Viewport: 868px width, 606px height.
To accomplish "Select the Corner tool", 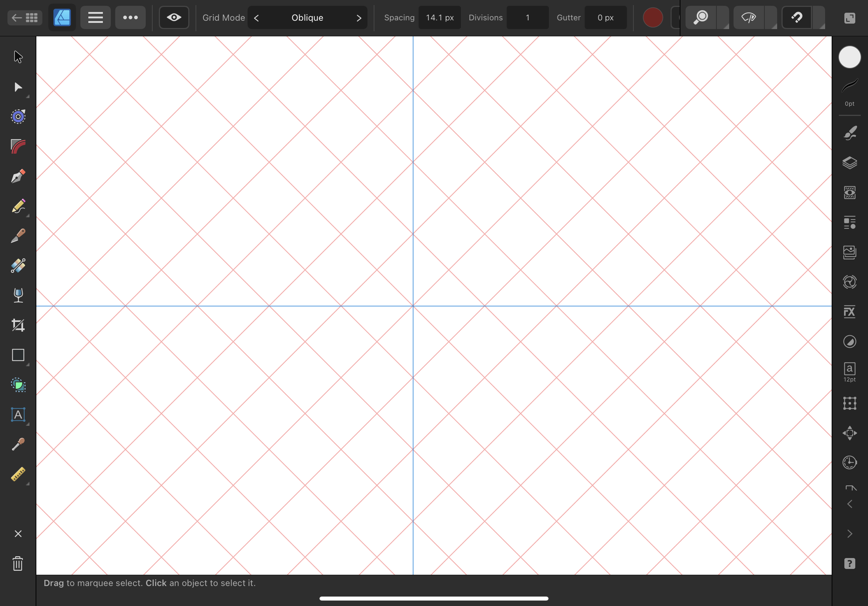I will click(18, 146).
